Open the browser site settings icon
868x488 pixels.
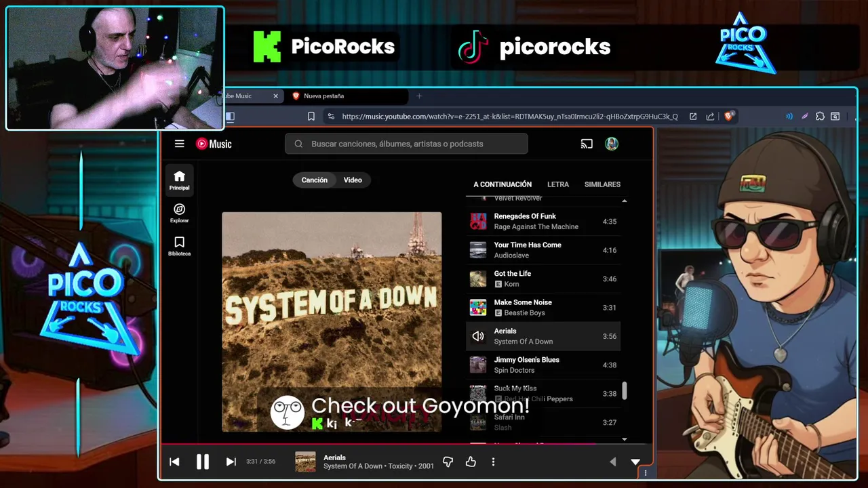point(330,117)
